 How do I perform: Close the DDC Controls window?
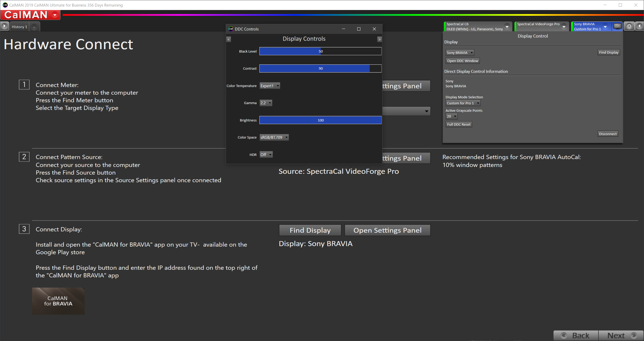point(374,29)
